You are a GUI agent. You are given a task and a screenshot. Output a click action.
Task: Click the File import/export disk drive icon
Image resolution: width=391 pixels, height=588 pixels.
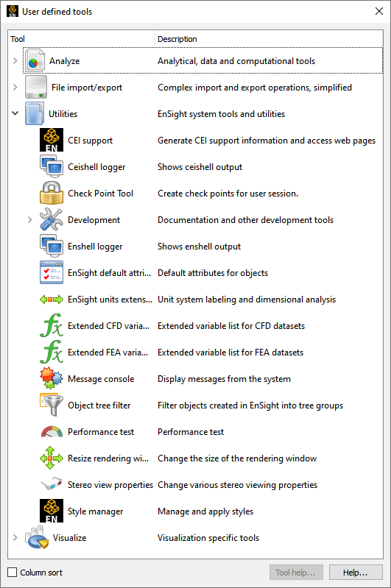(36, 87)
